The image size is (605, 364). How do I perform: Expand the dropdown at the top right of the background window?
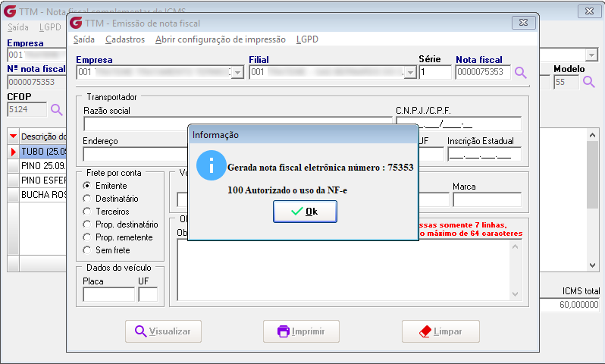pyautogui.click(x=591, y=55)
